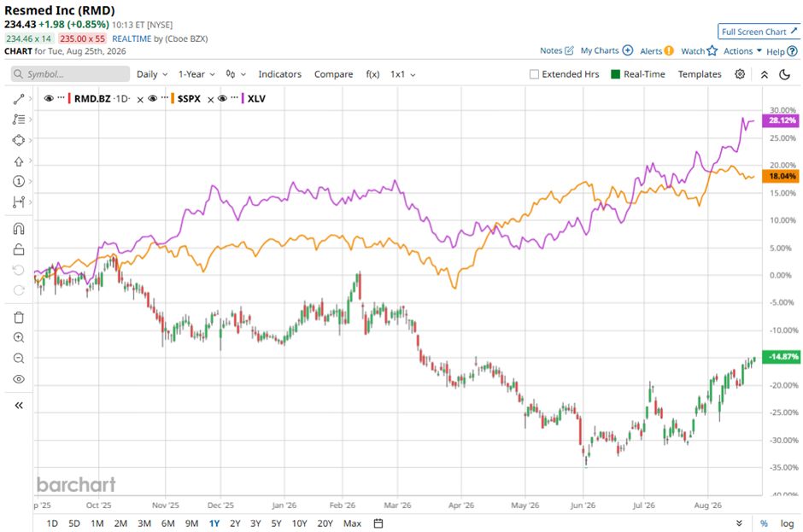Remove the $SPX comparison with its X
Screen dimensions: 803x532
pyautogui.click(x=210, y=100)
